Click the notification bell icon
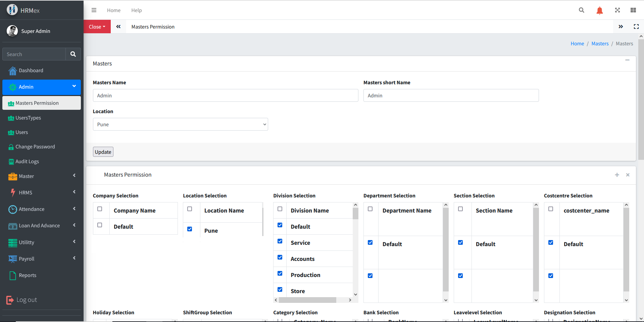Image resolution: width=644 pixels, height=322 pixels. (x=599, y=10)
